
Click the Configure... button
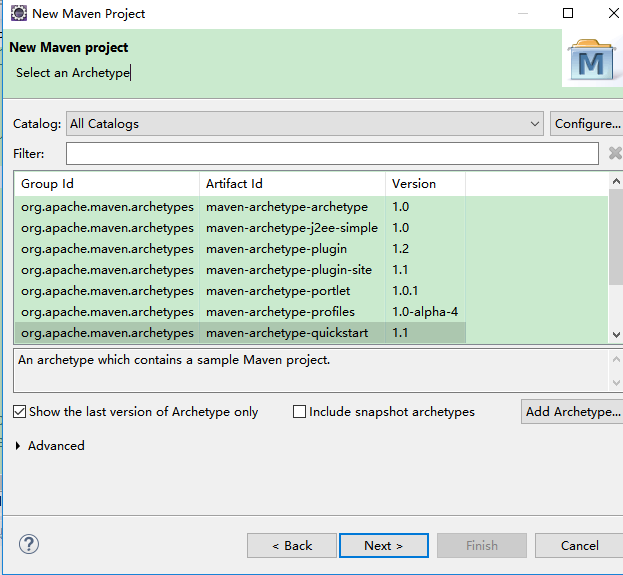pos(587,124)
